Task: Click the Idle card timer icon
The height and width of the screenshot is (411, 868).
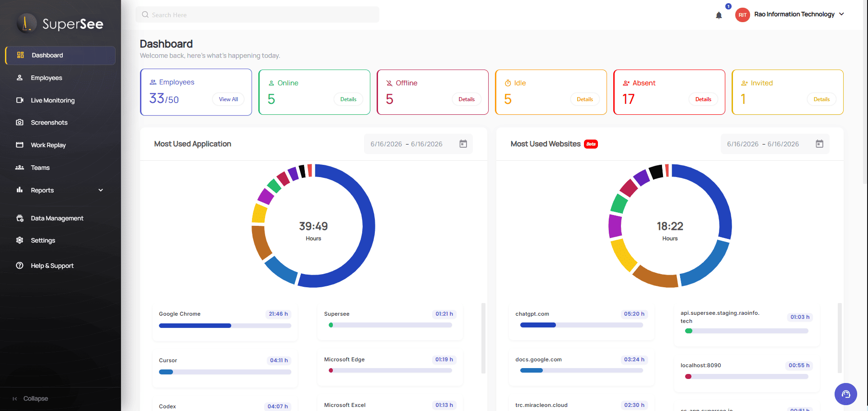Action: (x=508, y=83)
